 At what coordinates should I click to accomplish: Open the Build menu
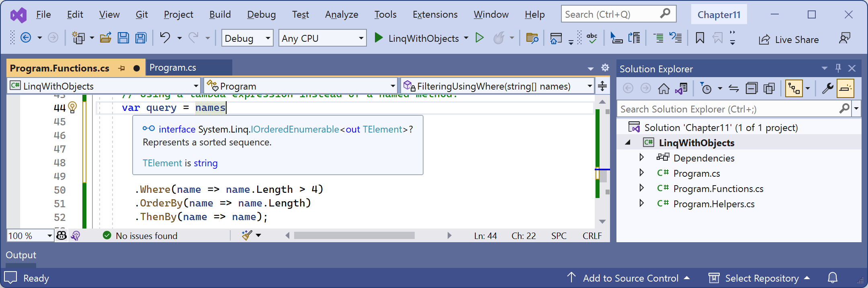tap(220, 14)
